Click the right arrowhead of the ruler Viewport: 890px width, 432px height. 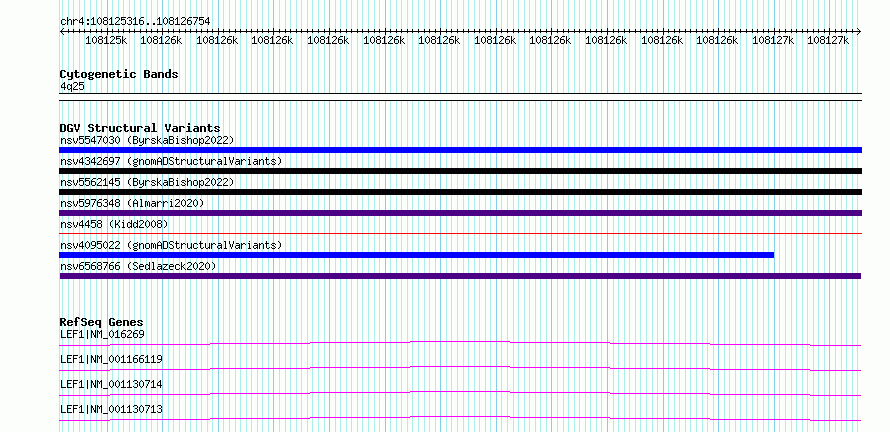[x=859, y=31]
